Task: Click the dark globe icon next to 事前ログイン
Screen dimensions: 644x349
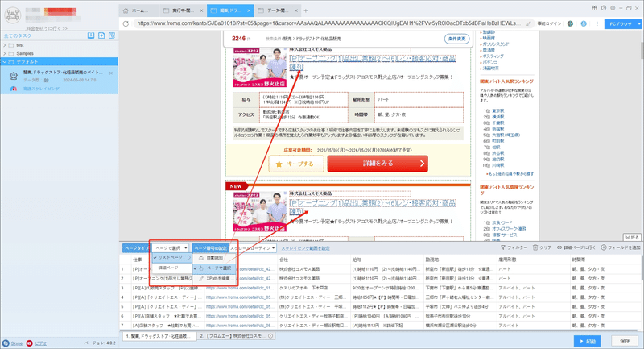Action: coord(570,23)
